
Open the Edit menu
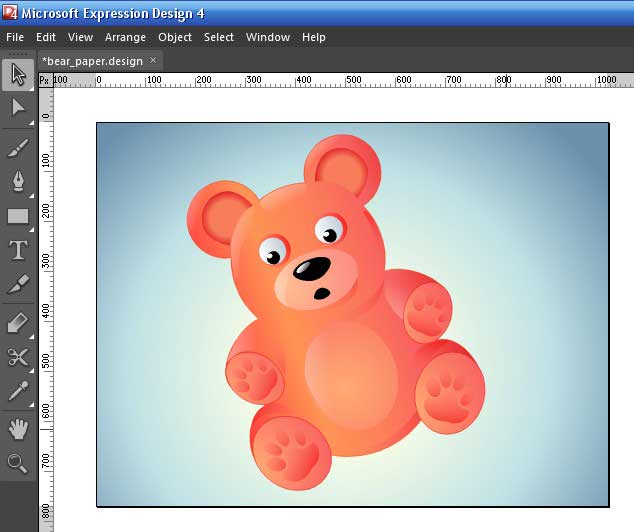tap(46, 37)
